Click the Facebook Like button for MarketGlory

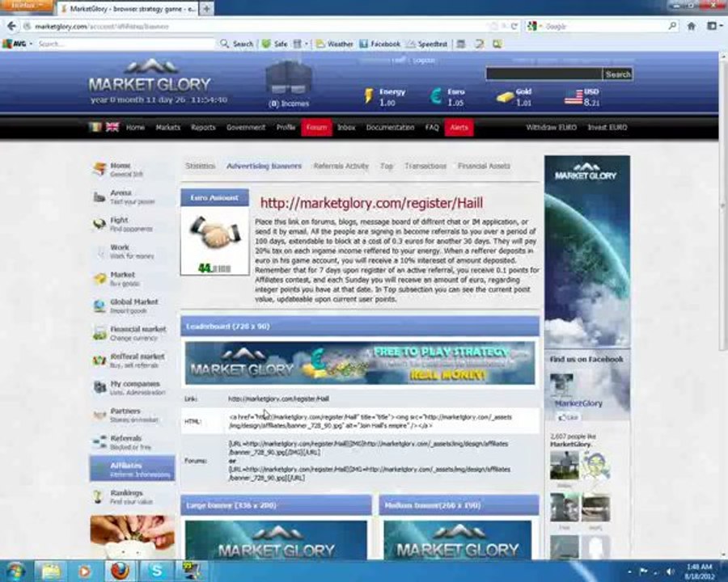pyautogui.click(x=568, y=417)
